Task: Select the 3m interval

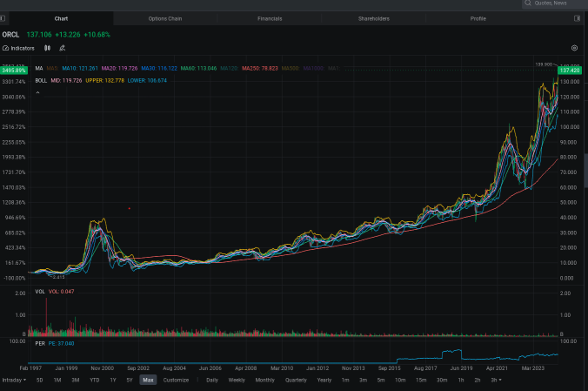Action: point(363,380)
